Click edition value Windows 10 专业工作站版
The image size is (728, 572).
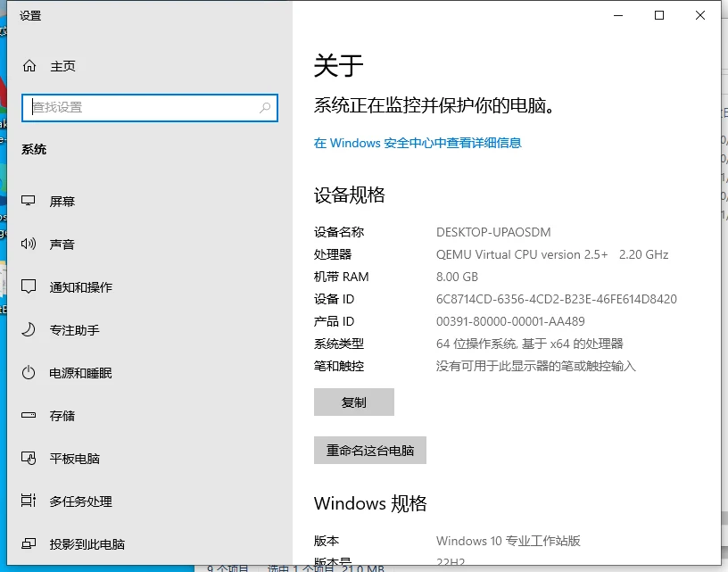point(508,541)
